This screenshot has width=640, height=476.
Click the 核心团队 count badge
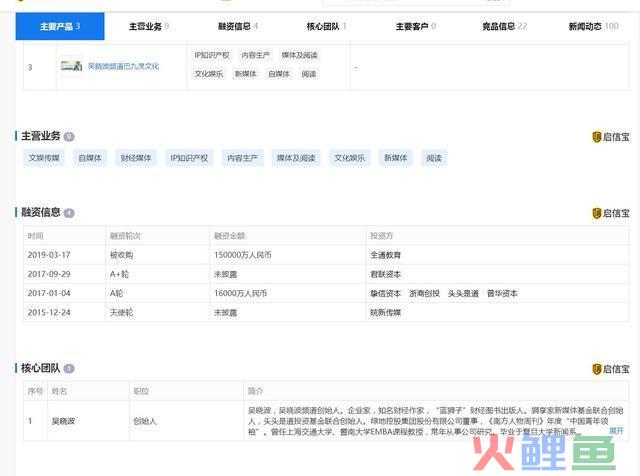click(69, 369)
